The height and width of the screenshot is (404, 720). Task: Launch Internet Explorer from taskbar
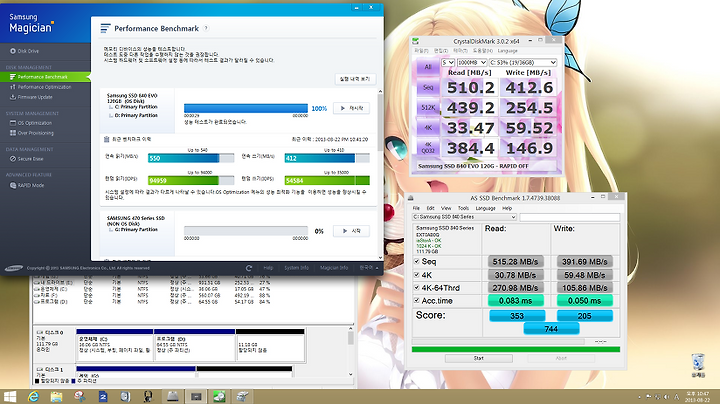click(x=33, y=397)
